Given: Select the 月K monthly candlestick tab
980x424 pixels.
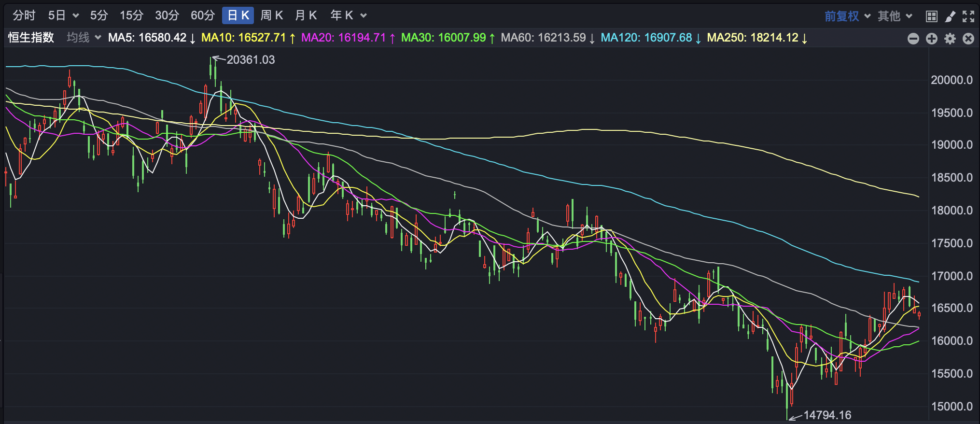Looking at the screenshot, I should 306,15.
